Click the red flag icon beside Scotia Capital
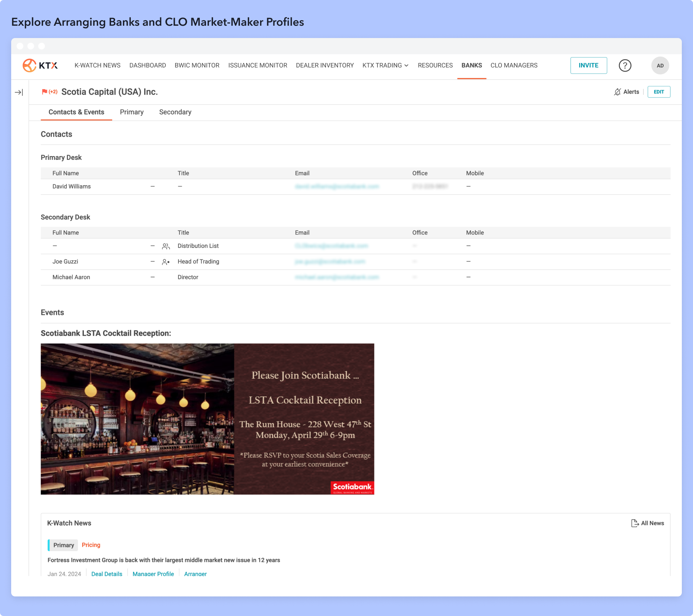693x616 pixels. pos(44,92)
